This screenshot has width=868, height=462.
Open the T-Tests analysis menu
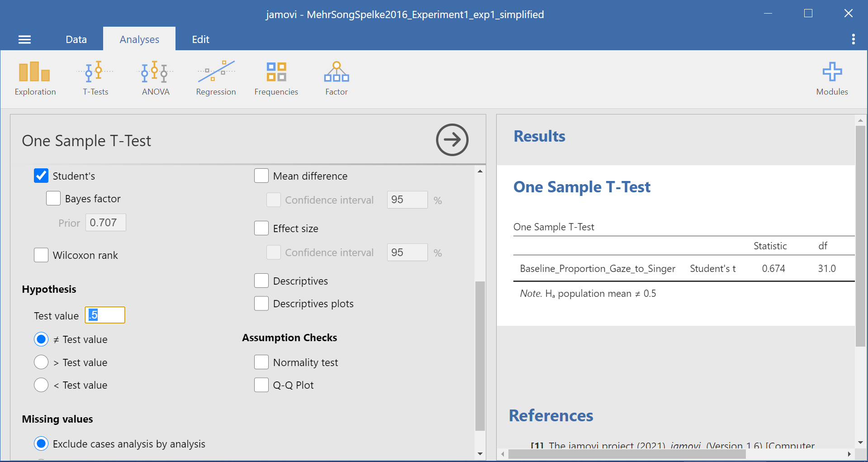tap(95, 79)
